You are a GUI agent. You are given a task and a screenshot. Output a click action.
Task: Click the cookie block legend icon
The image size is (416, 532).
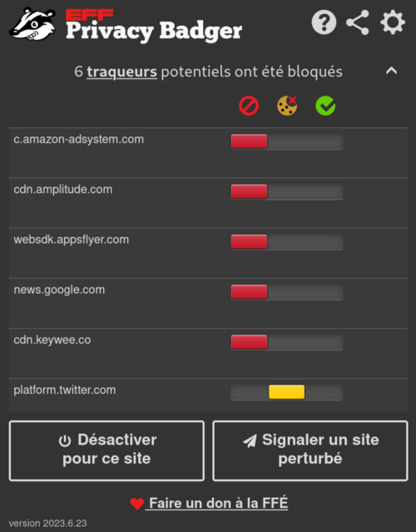tap(287, 106)
